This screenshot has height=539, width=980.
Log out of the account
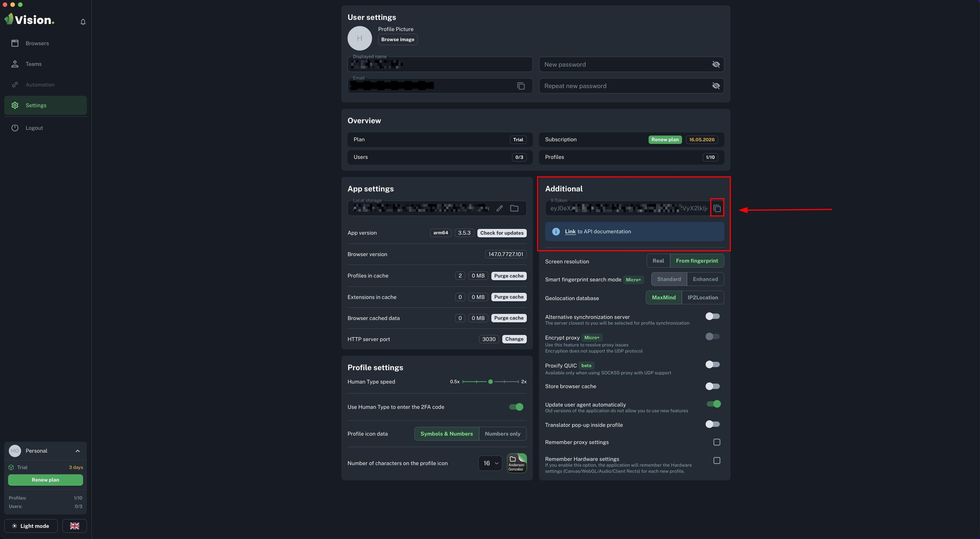pos(45,128)
